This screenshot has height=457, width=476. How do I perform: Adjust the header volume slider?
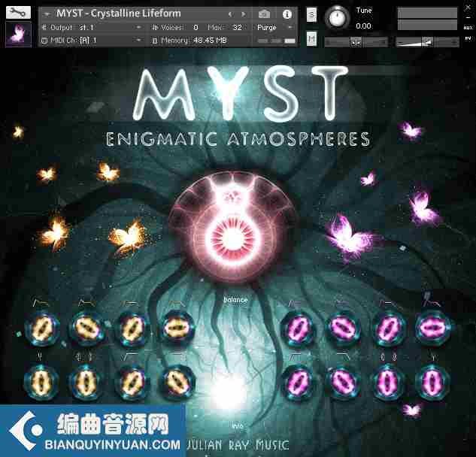point(427,42)
